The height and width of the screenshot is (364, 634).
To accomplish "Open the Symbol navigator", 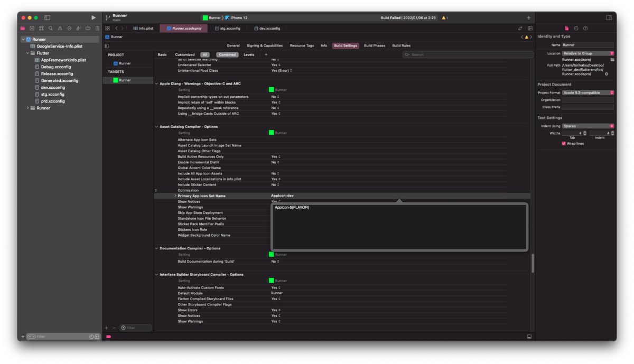I will point(41,28).
